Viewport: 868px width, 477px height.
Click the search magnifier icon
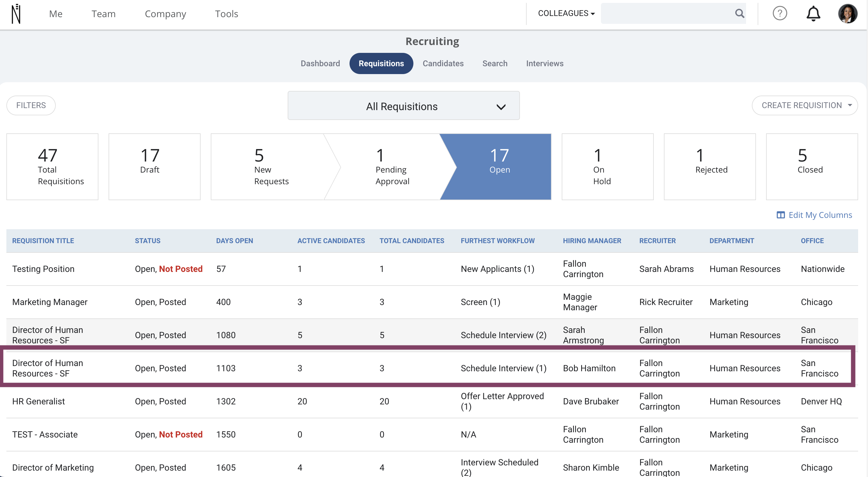[740, 13]
